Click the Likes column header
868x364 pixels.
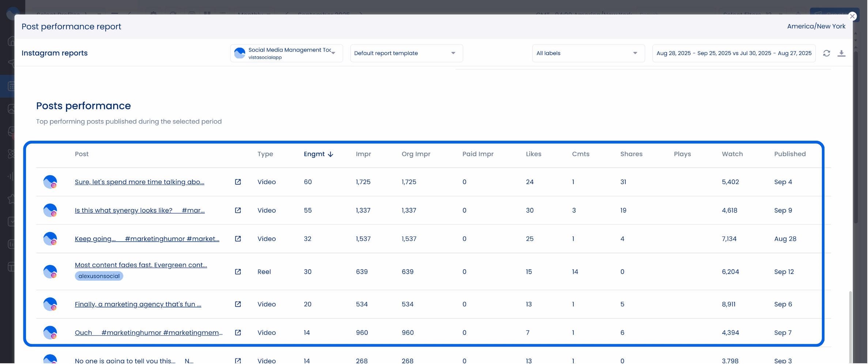click(533, 154)
